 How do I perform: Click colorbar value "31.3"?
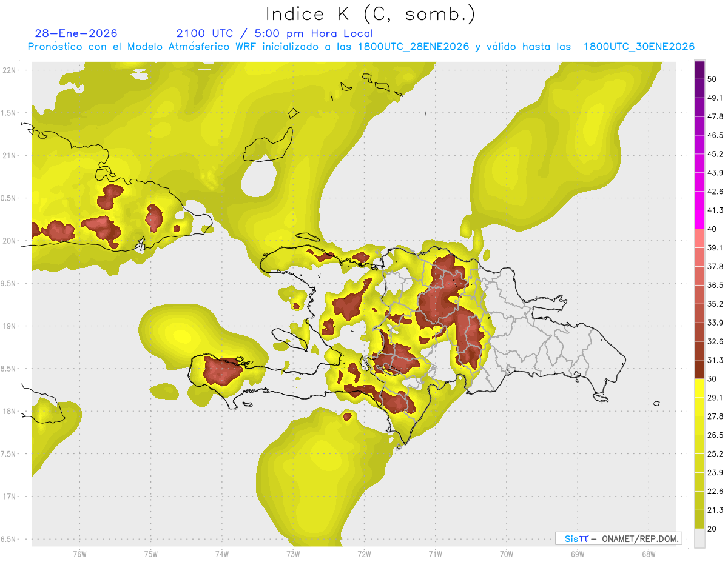coord(715,360)
